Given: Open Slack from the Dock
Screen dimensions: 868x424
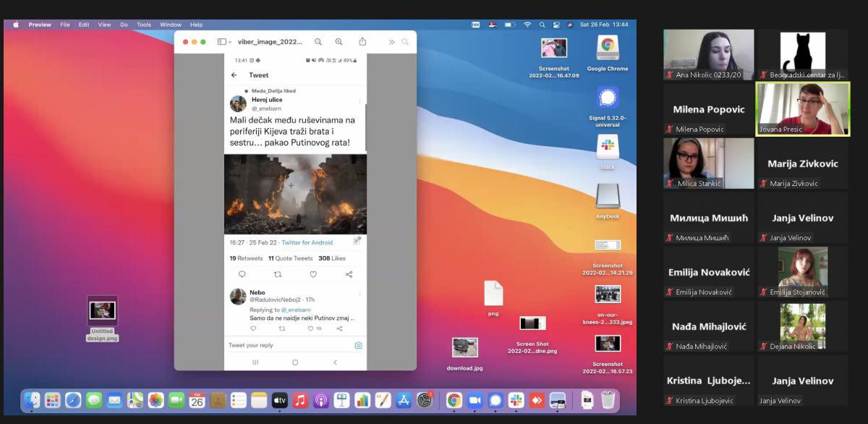Looking at the screenshot, I should (516, 400).
